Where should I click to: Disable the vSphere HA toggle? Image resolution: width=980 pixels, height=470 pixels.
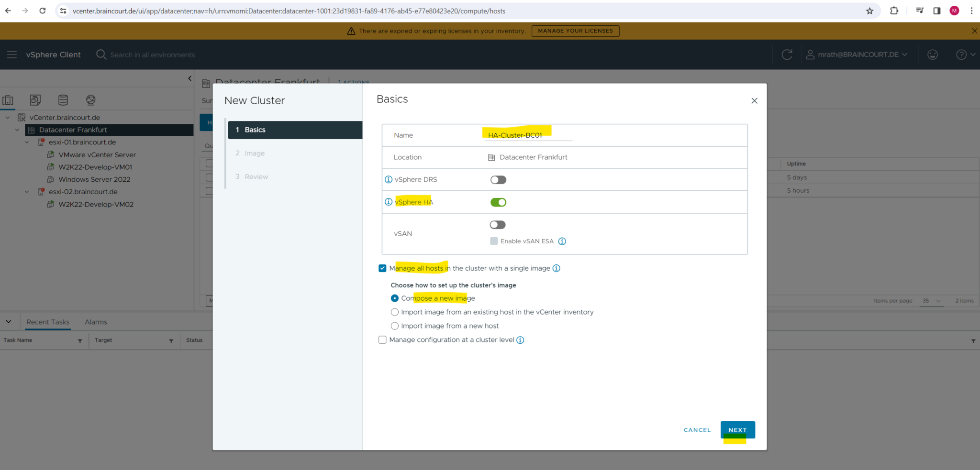[498, 202]
